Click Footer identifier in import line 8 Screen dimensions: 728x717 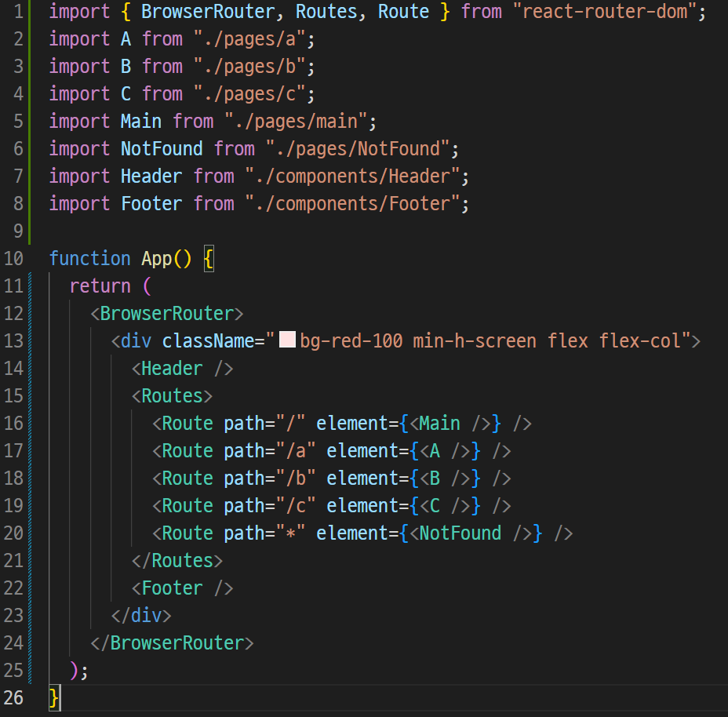tap(151, 203)
